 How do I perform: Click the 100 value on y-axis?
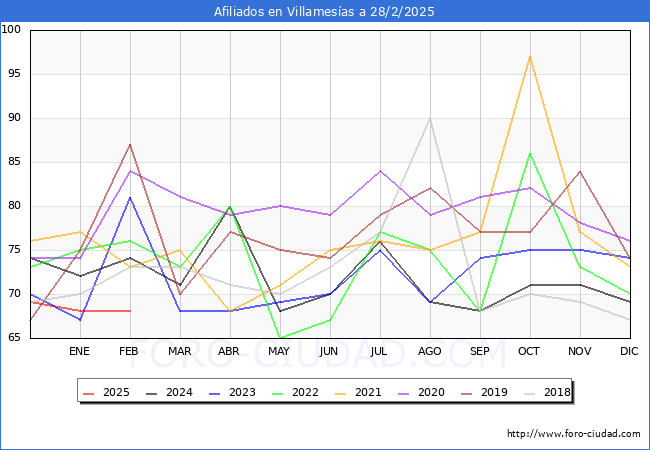click(11, 29)
